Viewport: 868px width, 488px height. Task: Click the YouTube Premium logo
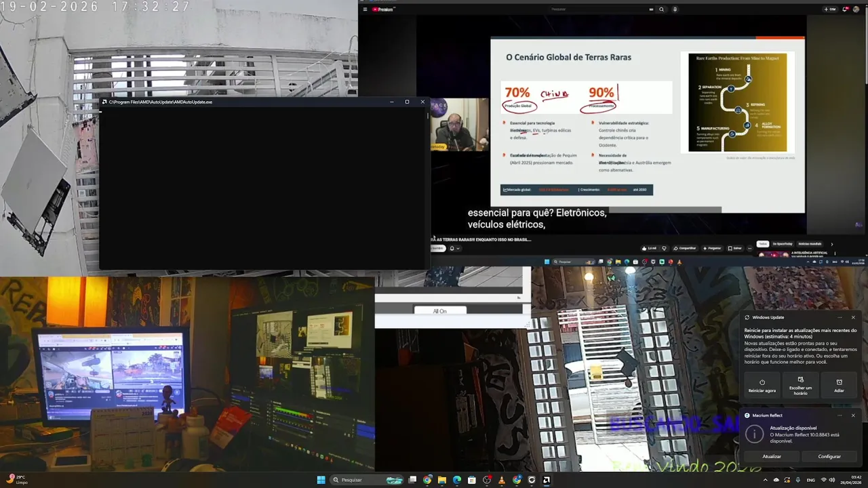[383, 9]
